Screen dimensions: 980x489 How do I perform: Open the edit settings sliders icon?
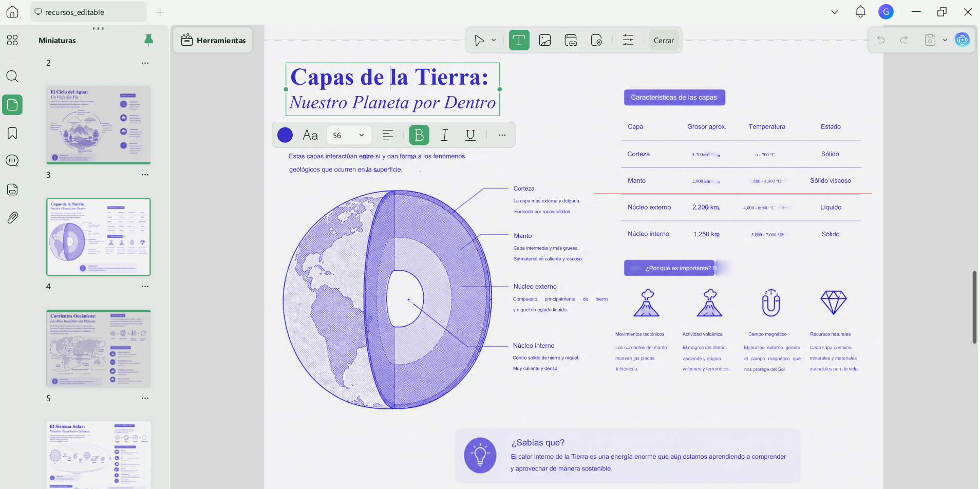click(x=628, y=40)
